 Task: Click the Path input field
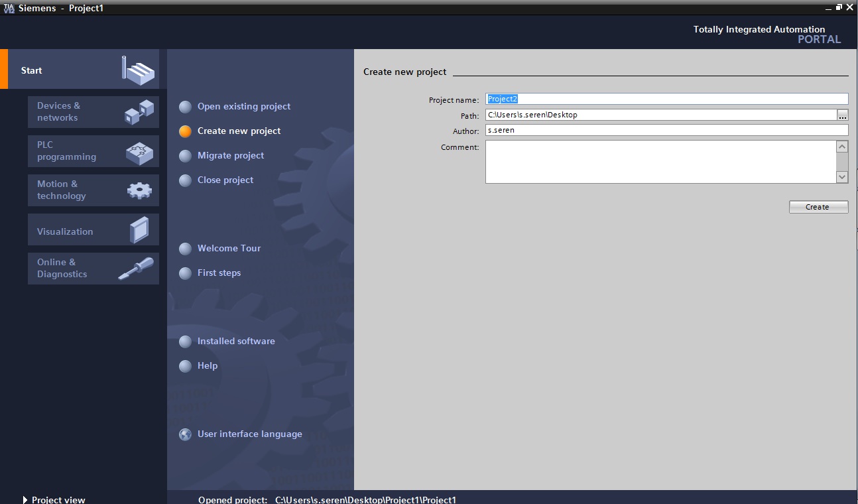661,115
